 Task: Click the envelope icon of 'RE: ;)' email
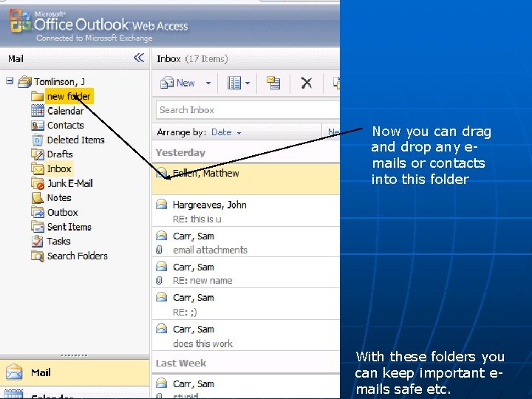click(162, 297)
